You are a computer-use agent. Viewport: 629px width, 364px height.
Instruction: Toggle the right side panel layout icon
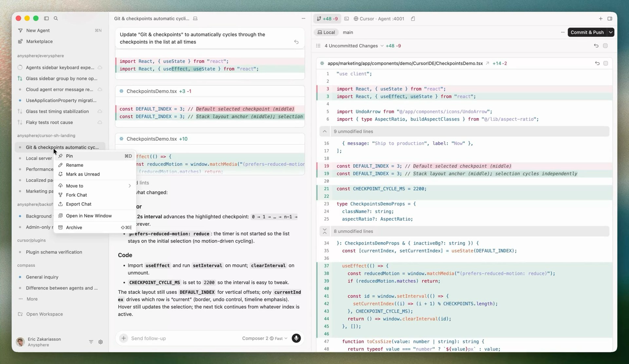pos(610,19)
